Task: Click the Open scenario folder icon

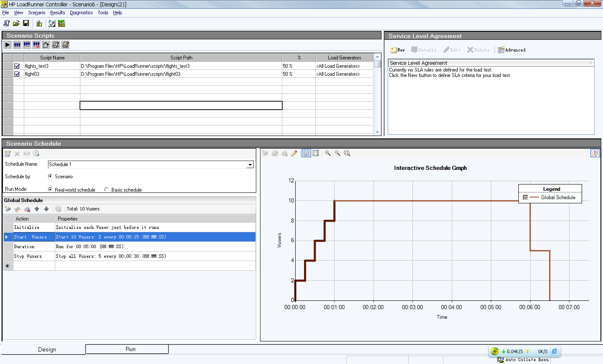Action: coord(16,23)
